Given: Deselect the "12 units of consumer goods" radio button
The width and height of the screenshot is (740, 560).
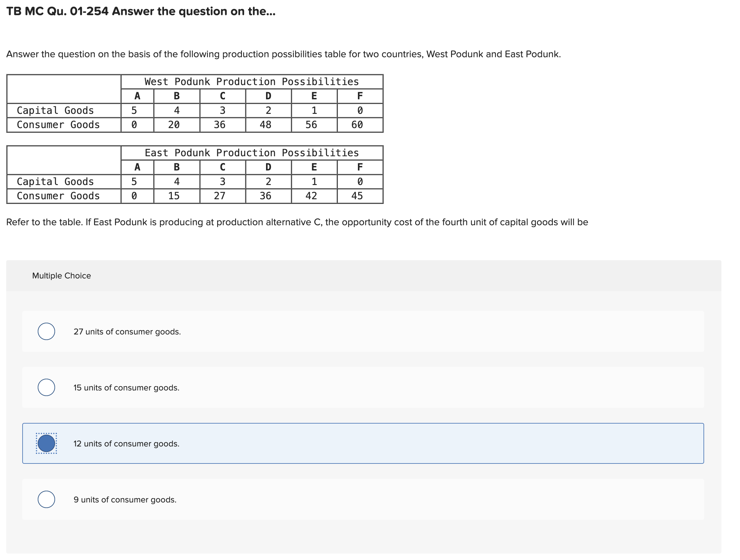Looking at the screenshot, I should 46,444.
